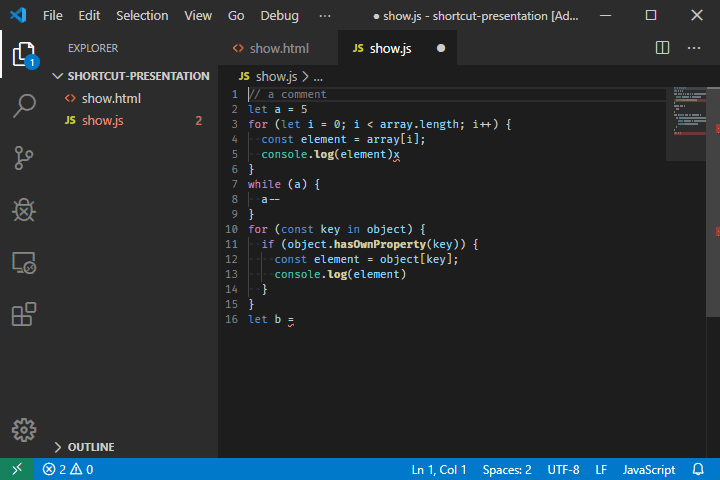Click the split editor right icon
Screen dimensions: 720x480
(662, 48)
